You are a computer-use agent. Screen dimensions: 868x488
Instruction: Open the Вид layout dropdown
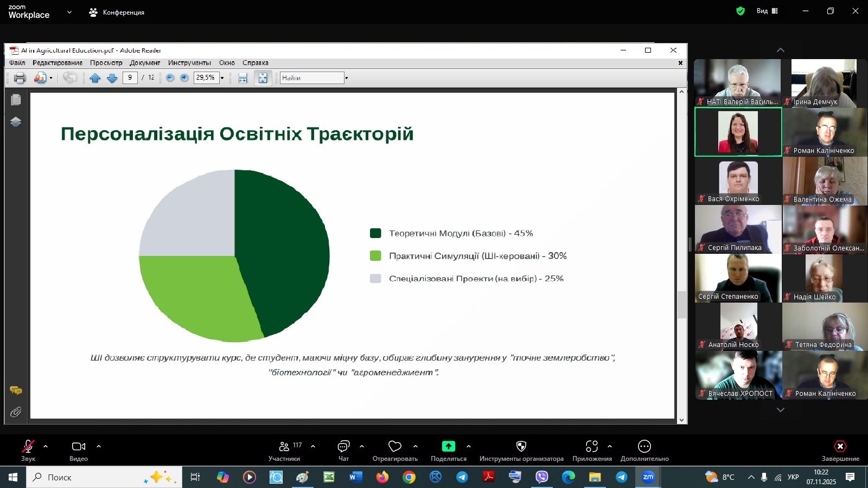(767, 11)
